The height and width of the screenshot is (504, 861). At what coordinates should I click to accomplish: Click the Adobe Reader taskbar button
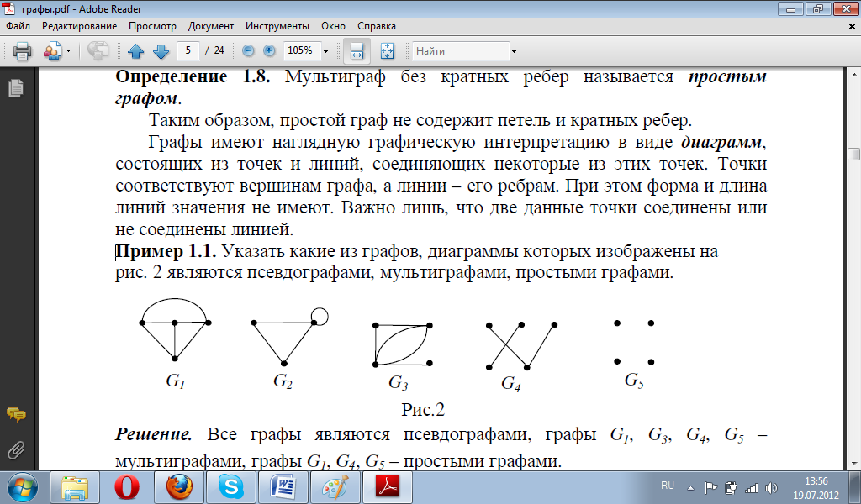pyautogui.click(x=387, y=487)
